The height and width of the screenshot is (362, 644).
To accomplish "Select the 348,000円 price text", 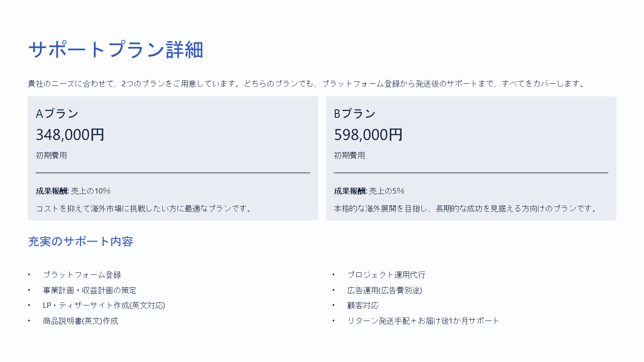I will [x=70, y=134].
